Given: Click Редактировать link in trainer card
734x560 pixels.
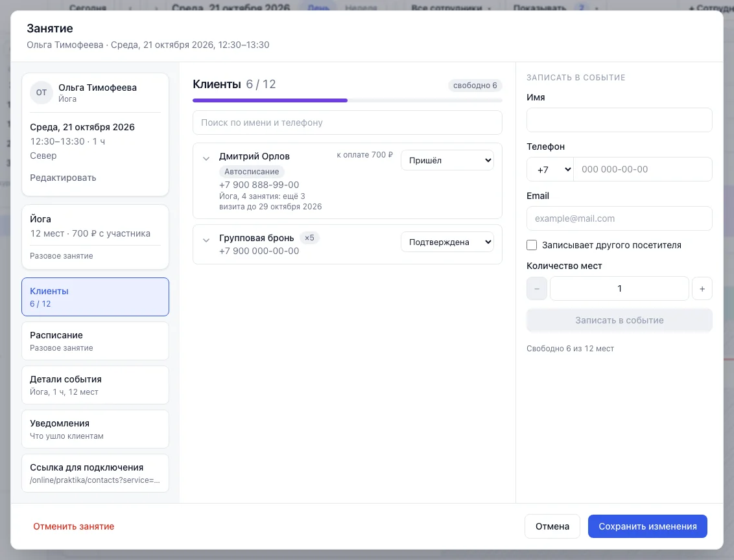Looking at the screenshot, I should [63, 178].
